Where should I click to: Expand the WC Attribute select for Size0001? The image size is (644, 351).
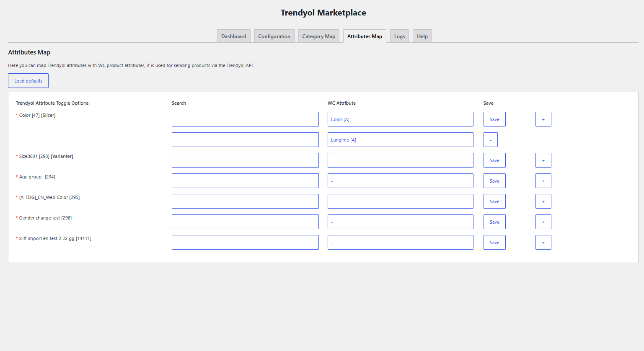[400, 160]
